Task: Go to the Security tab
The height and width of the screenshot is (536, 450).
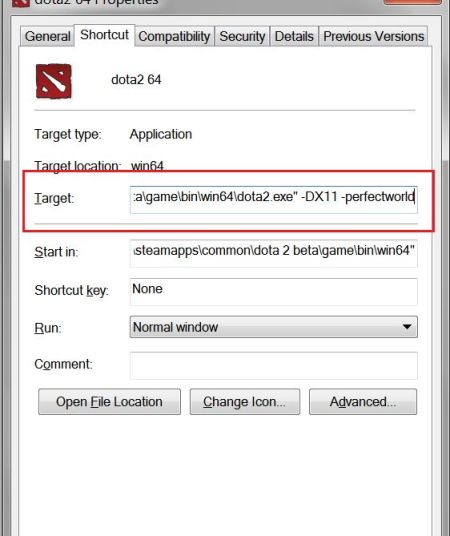Action: click(242, 36)
